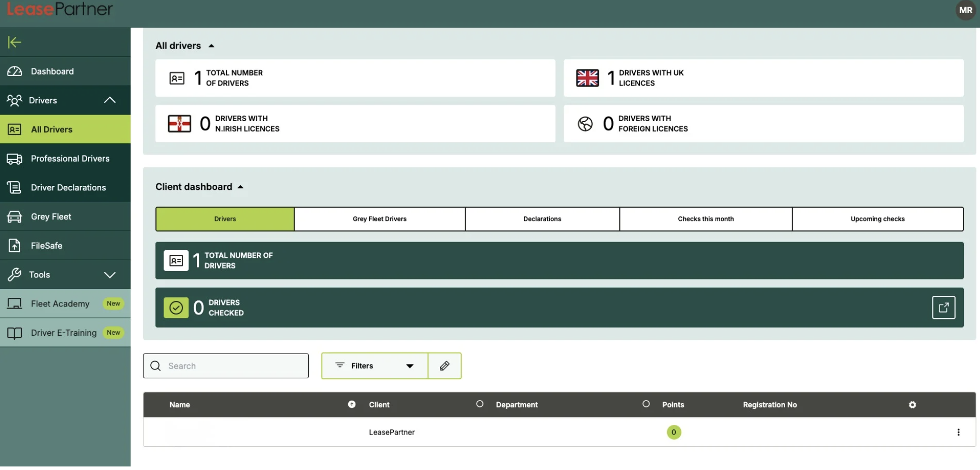Click the pencil edit filters button
The height and width of the screenshot is (470, 980).
444,366
